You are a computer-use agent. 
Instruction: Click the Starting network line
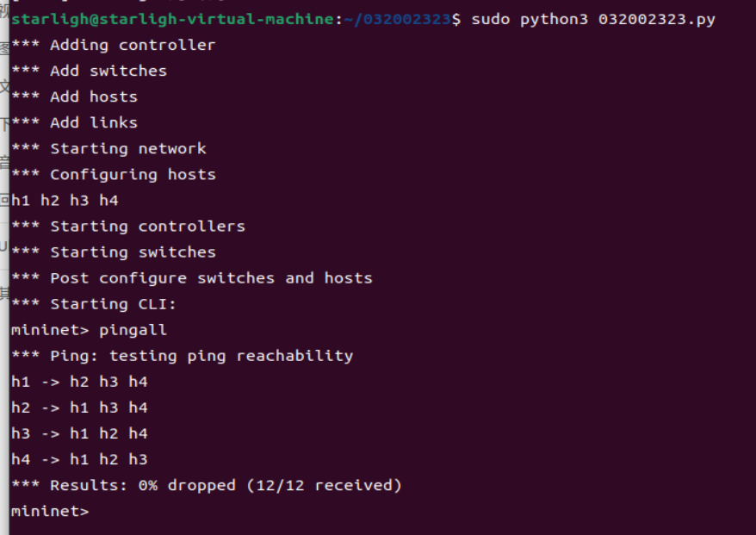click(x=109, y=148)
